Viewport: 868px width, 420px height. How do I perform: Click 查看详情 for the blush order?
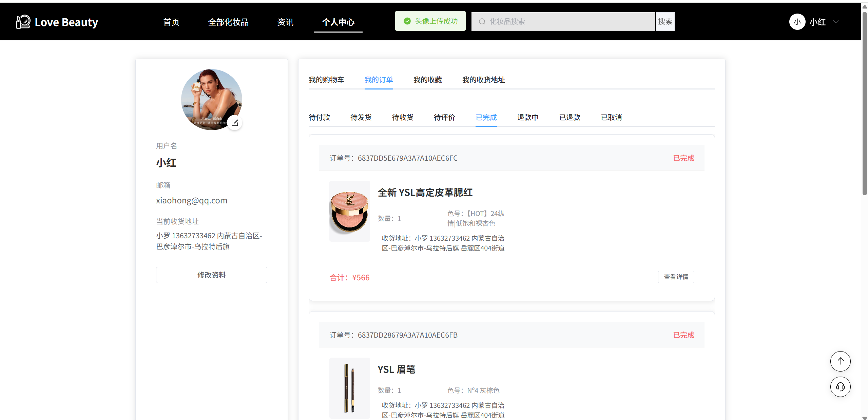pos(676,277)
